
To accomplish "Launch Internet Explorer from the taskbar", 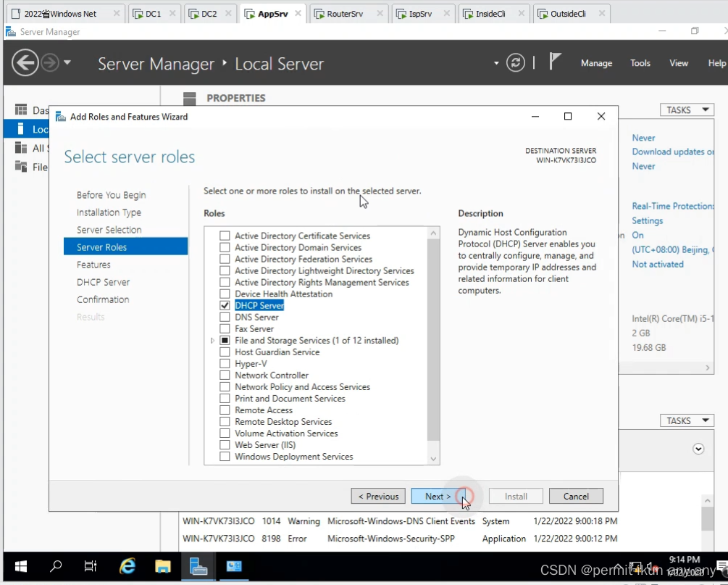I will coord(127,566).
